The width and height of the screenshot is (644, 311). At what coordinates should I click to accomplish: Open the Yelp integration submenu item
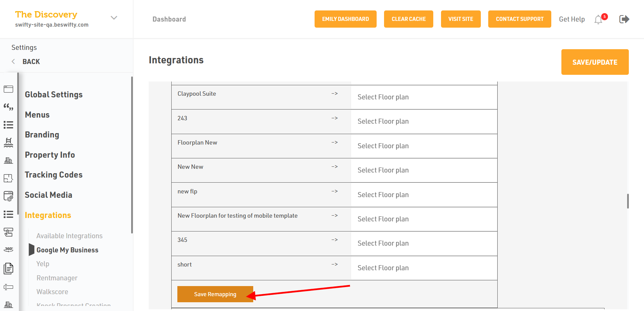(43, 264)
